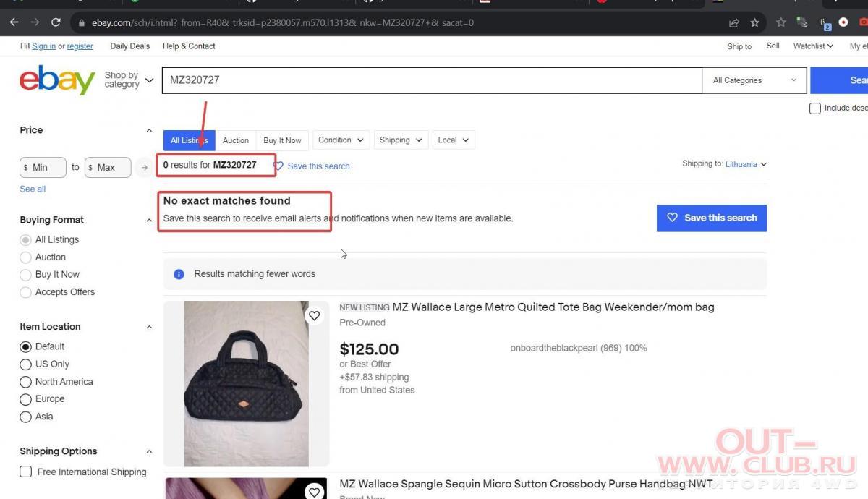Open Ship to setting

[739, 46]
